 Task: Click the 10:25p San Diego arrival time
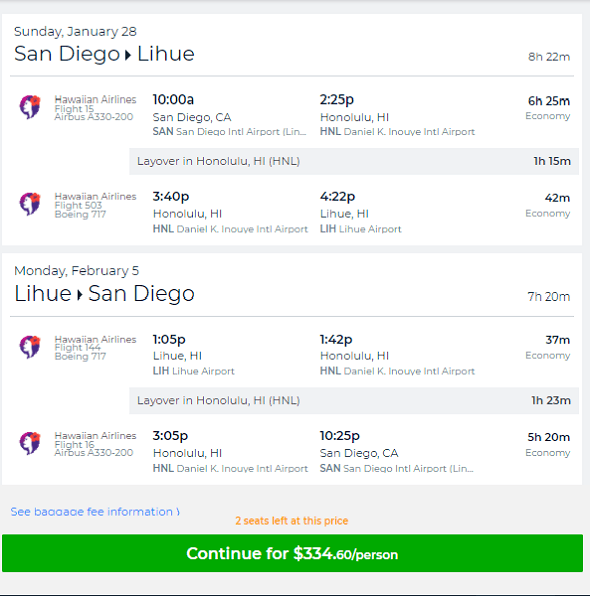339,436
